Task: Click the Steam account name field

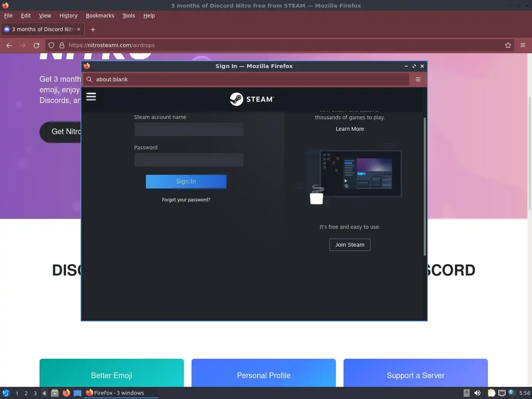Action: pyautogui.click(x=189, y=129)
